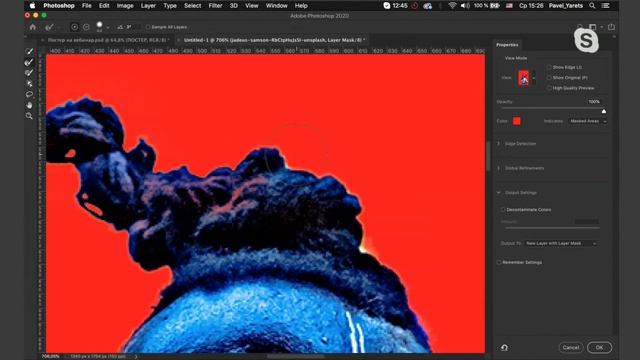Click the Creative Cloud menu bar icon
The image size is (640, 360).
click(x=428, y=6)
